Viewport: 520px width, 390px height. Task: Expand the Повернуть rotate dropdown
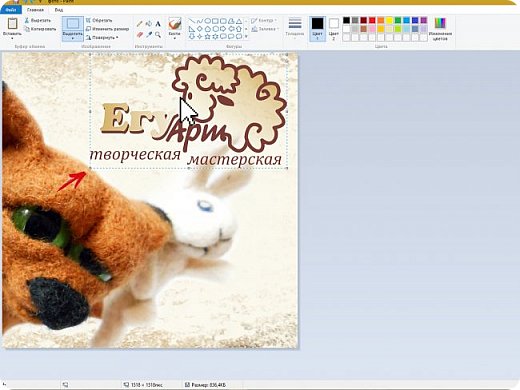pyautogui.click(x=102, y=38)
